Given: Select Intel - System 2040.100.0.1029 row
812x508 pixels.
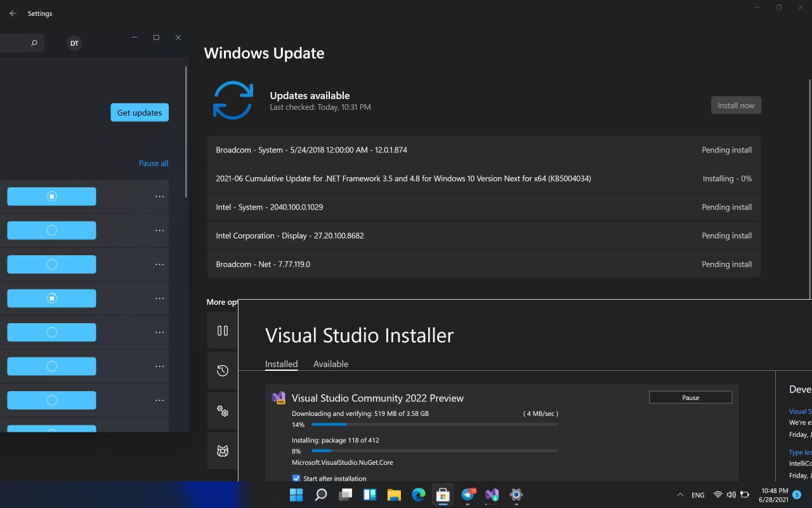Looking at the screenshot, I should (483, 207).
